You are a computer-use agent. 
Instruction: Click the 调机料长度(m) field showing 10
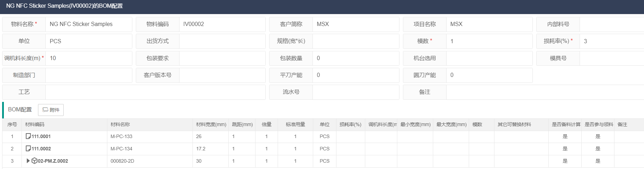click(89, 58)
